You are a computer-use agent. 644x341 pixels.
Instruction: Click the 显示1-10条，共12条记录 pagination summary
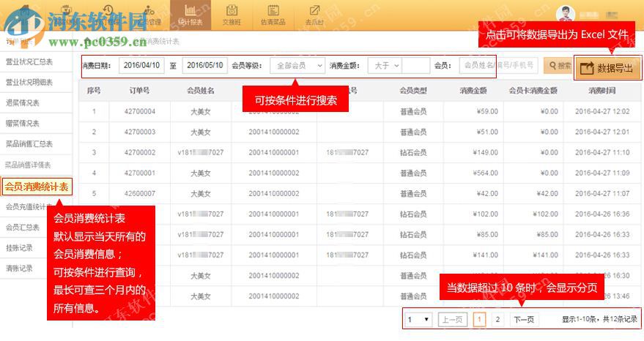point(599,319)
